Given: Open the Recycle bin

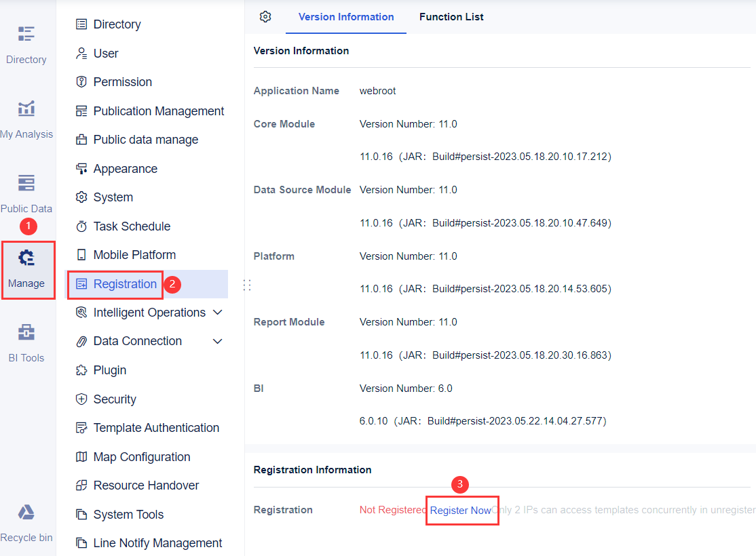Looking at the screenshot, I should 26,522.
